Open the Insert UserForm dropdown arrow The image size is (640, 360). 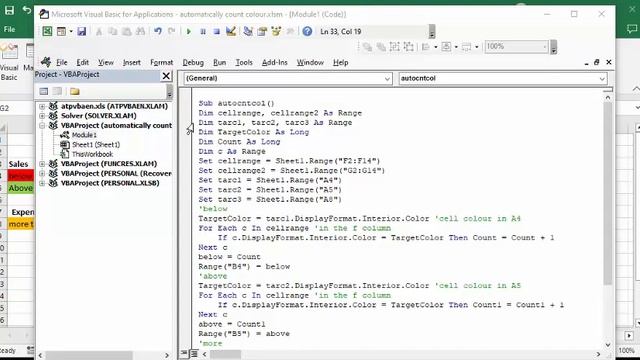point(71,31)
